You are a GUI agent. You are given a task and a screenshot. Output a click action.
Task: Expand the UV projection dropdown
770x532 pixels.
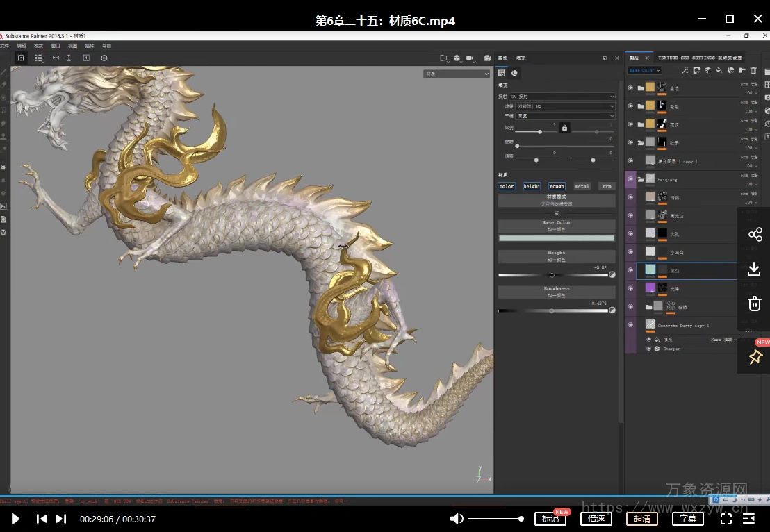tap(562, 97)
